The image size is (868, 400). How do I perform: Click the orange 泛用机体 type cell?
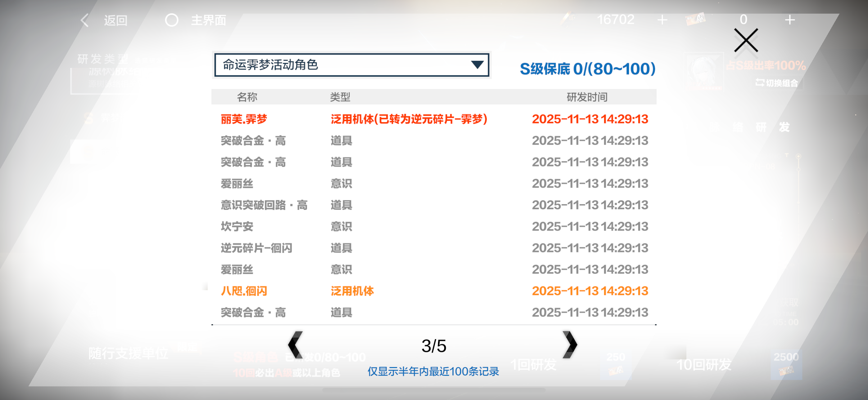352,291
